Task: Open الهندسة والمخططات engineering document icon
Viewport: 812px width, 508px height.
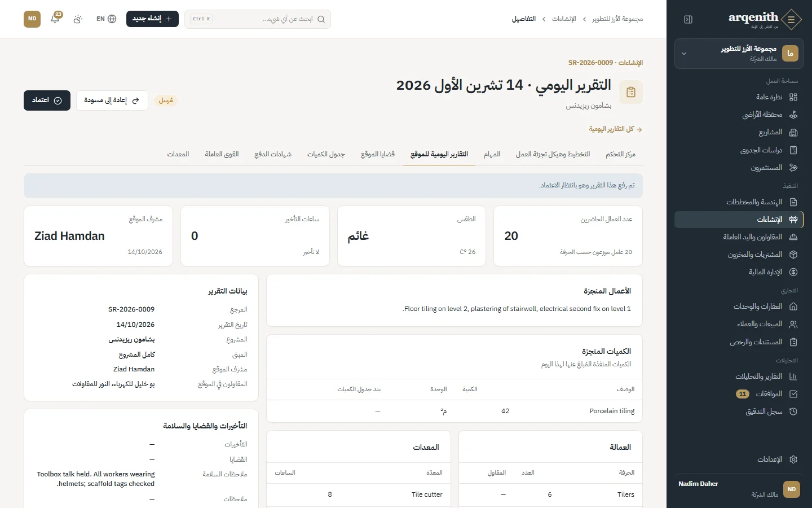Action: click(793, 202)
